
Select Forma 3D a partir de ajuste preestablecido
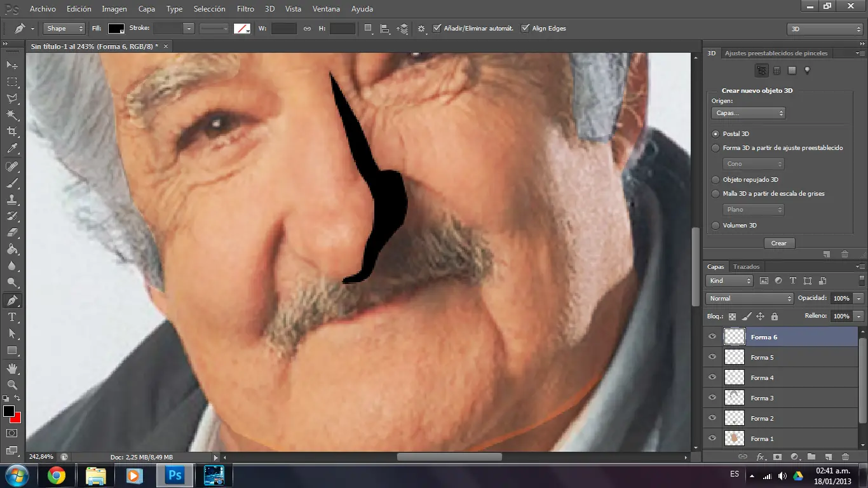pos(716,148)
